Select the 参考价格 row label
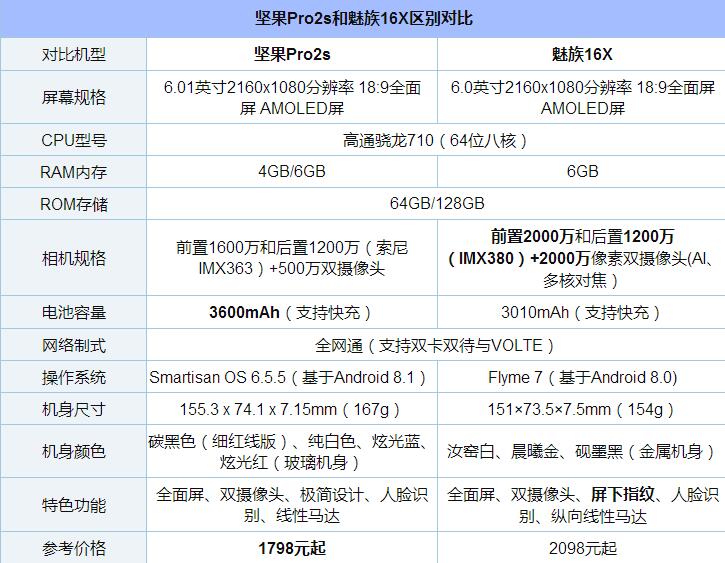Viewport: 725px width, 563px height. (x=74, y=548)
